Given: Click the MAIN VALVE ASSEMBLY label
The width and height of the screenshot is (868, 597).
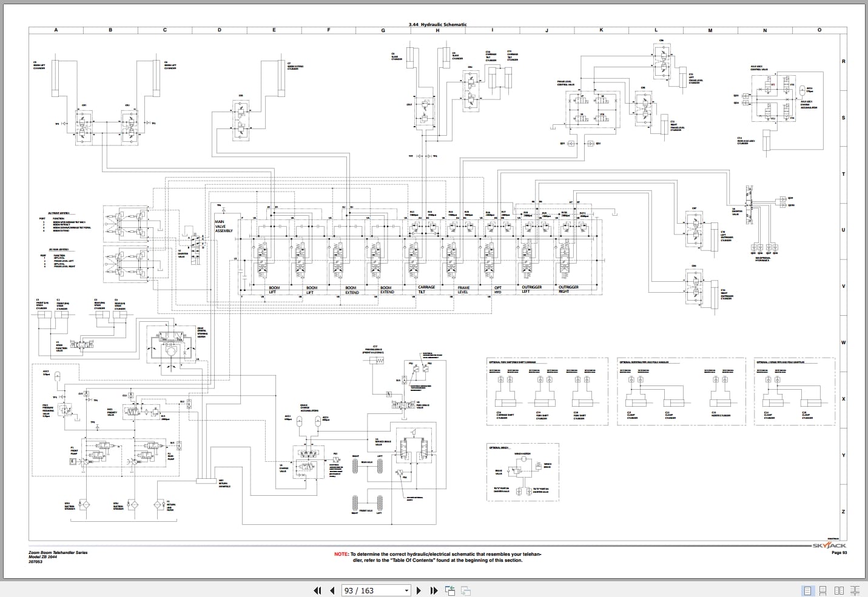Looking at the screenshot, I should (x=223, y=226).
